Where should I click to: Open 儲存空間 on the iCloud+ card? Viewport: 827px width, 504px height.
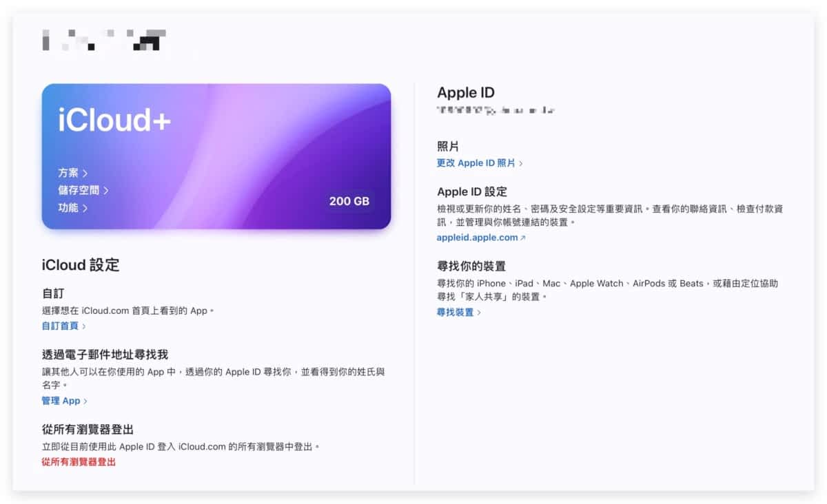pos(82,190)
